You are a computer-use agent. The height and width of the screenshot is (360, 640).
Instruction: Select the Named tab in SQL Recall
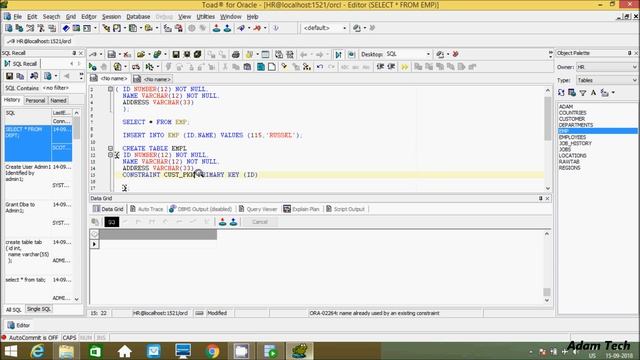tap(58, 100)
